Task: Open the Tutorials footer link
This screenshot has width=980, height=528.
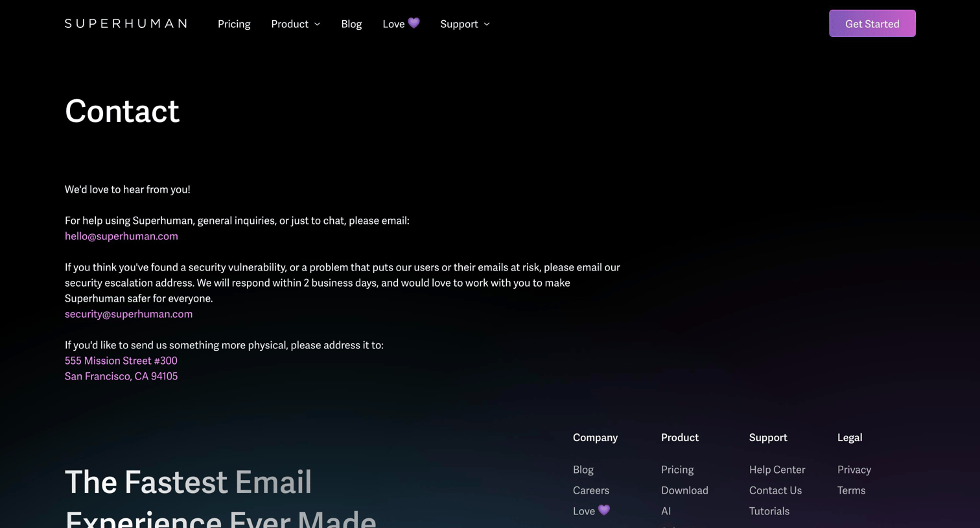Action: [769, 511]
